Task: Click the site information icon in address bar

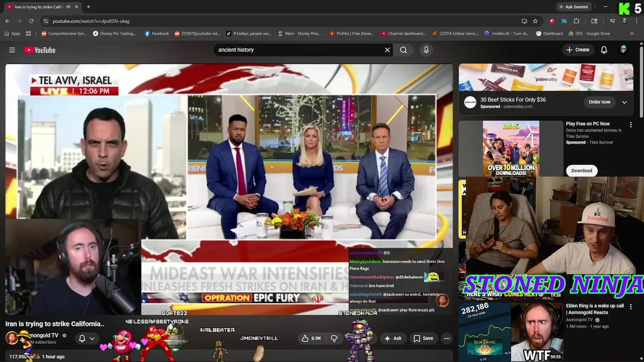Action: [46, 21]
